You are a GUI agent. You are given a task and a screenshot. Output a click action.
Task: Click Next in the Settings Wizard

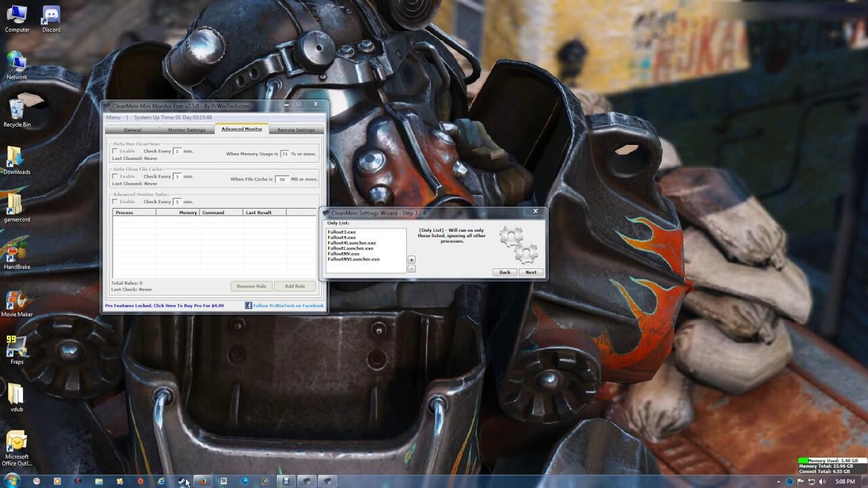pyautogui.click(x=530, y=272)
